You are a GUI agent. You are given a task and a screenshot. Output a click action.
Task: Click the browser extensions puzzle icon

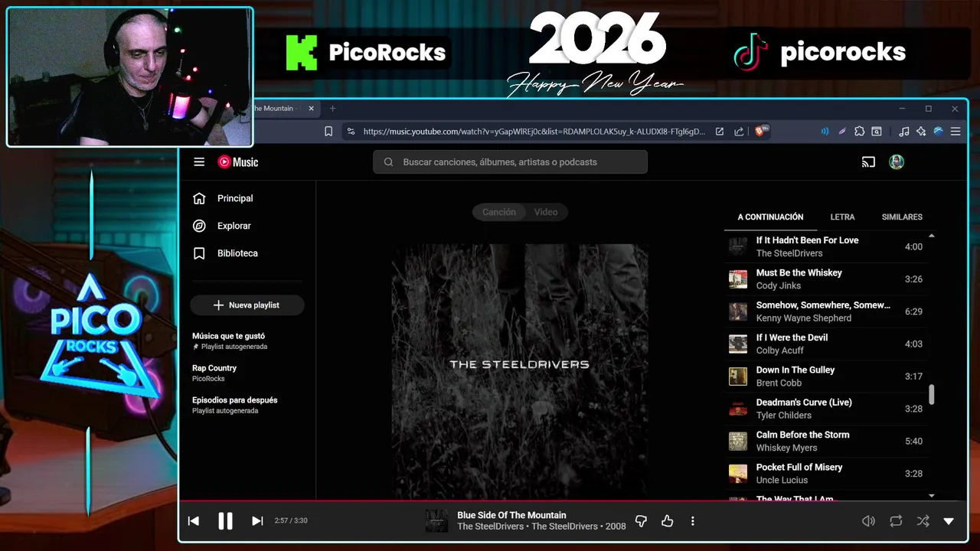coord(859,132)
